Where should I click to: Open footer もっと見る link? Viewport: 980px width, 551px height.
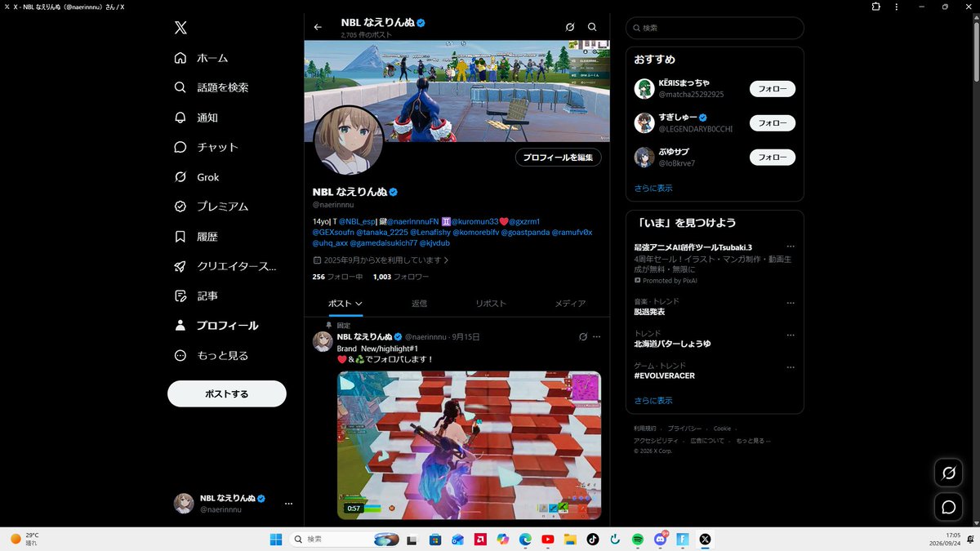coord(752,441)
